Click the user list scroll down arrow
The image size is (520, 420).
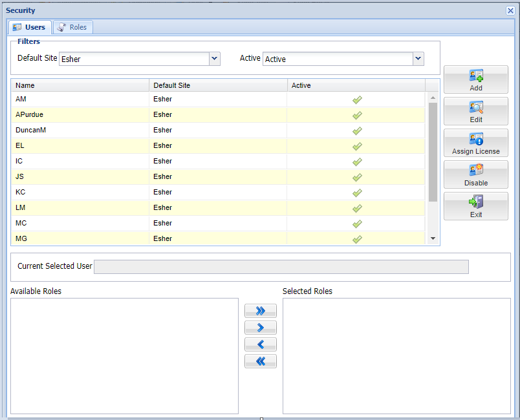coord(433,238)
